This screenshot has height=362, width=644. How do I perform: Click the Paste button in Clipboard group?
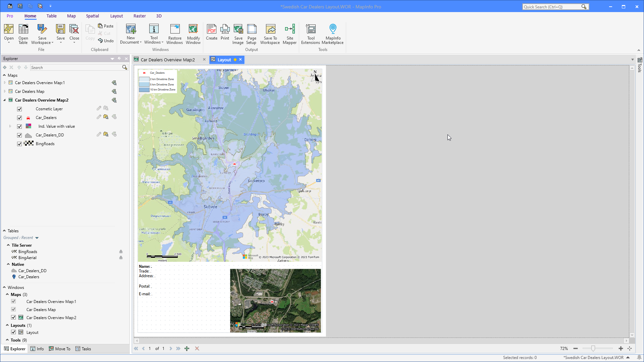point(106,26)
